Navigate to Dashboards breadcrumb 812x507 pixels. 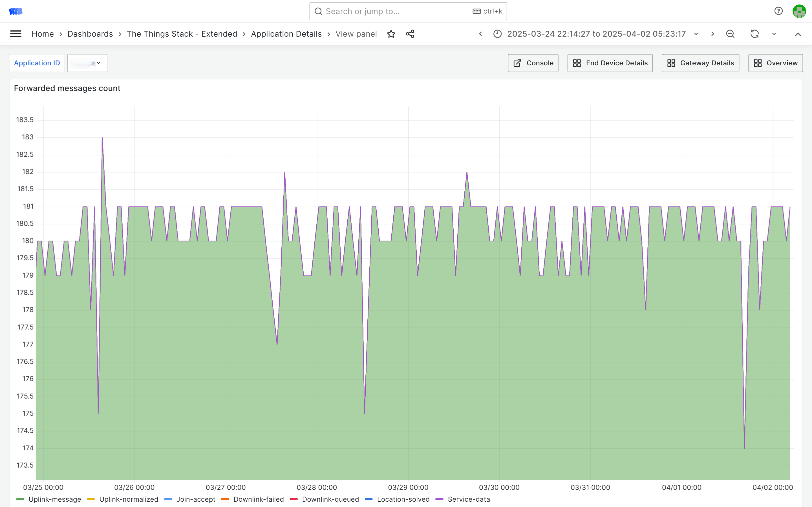pos(90,34)
